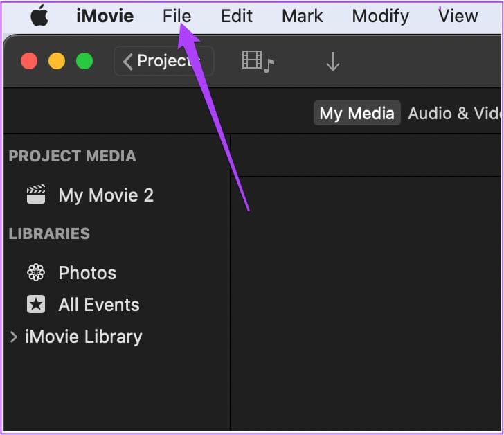Open the View menu
Viewport: 504px width, 435px height.
coord(458,16)
